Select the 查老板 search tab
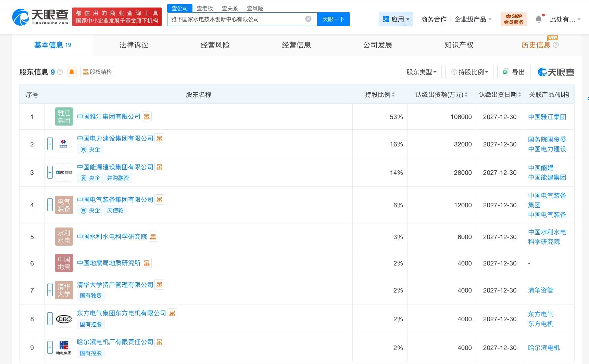 coord(205,8)
